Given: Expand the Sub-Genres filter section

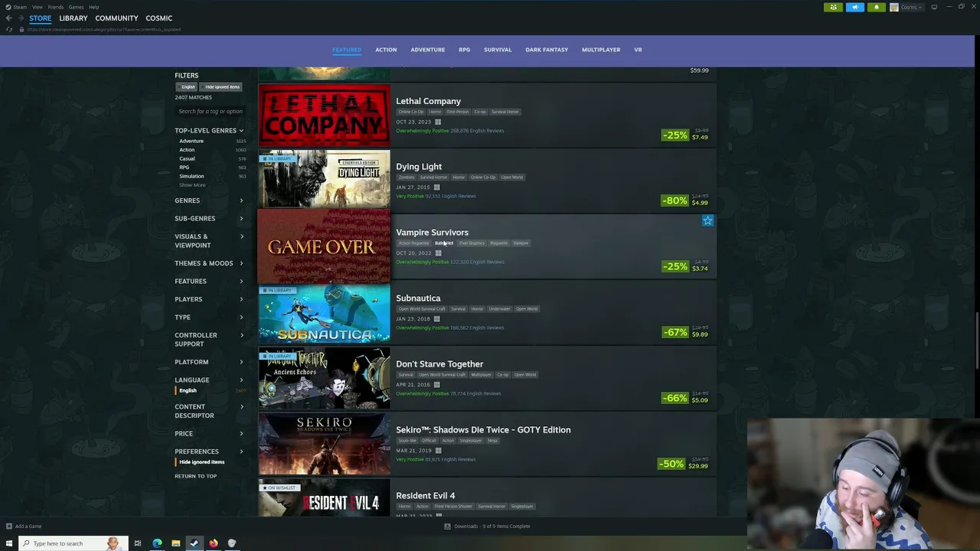Looking at the screenshot, I should [x=209, y=218].
